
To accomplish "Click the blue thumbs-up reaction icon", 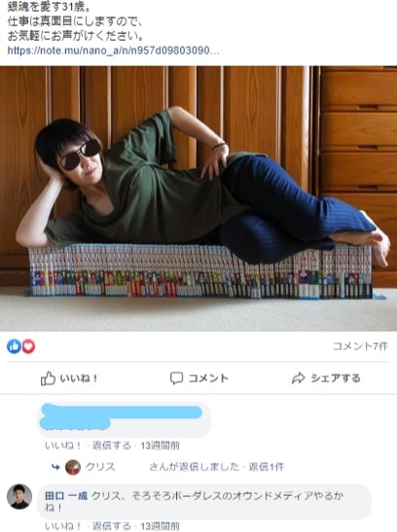I will pos(14,346).
